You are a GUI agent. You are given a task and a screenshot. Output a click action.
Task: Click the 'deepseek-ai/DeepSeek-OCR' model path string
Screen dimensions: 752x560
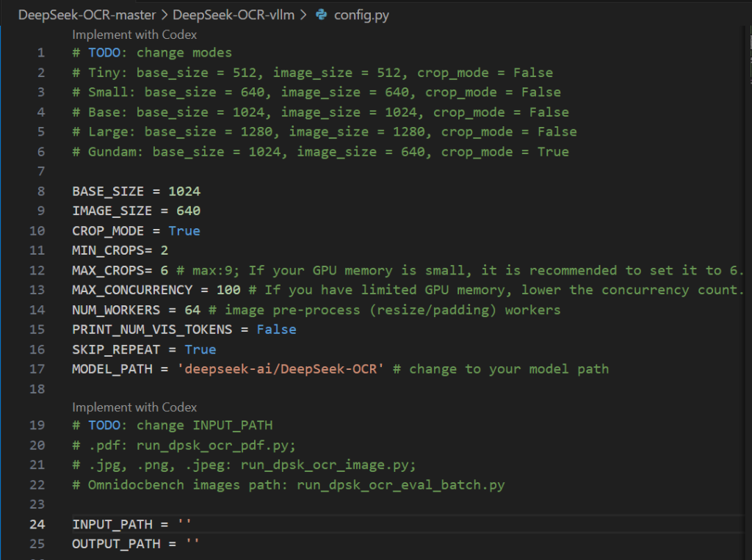pyautogui.click(x=281, y=369)
